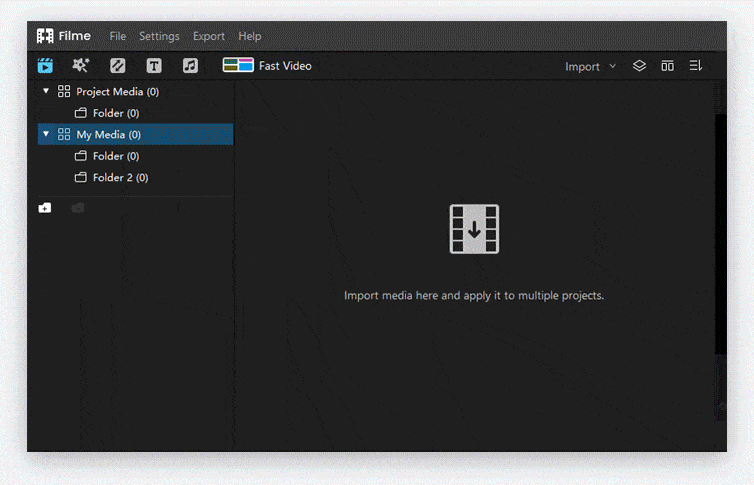Screen dimensions: 754x485
Task: Toggle the split view layout icon
Action: point(667,66)
